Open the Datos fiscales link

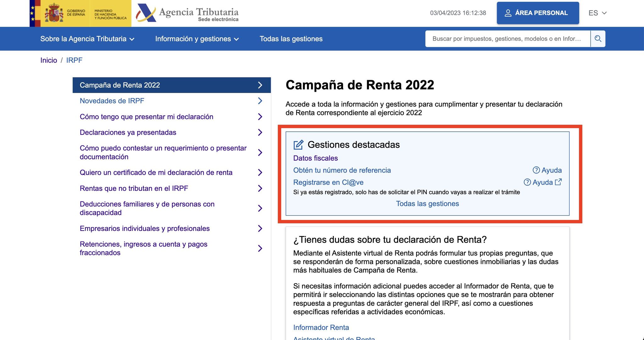point(315,158)
